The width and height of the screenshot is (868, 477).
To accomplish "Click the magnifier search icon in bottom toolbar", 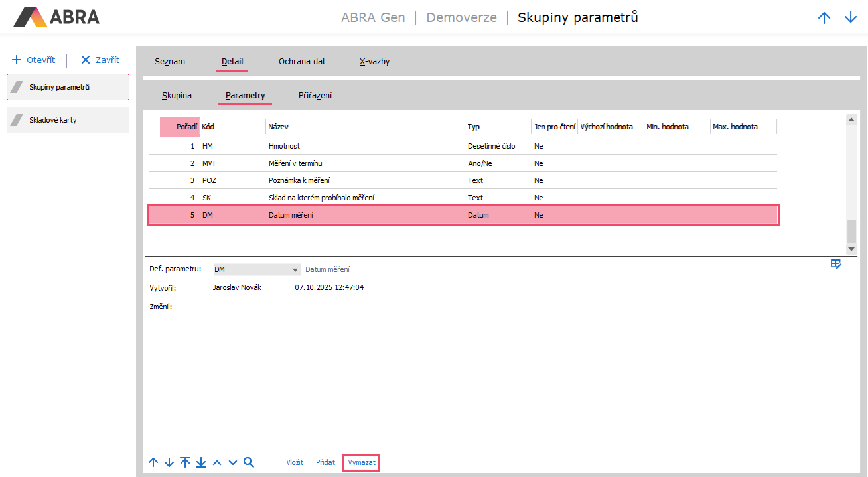I will (249, 462).
